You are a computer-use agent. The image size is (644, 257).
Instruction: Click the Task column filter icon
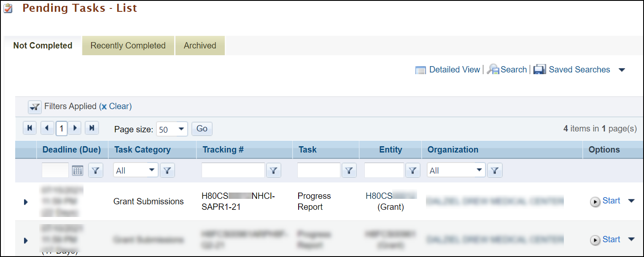point(349,171)
